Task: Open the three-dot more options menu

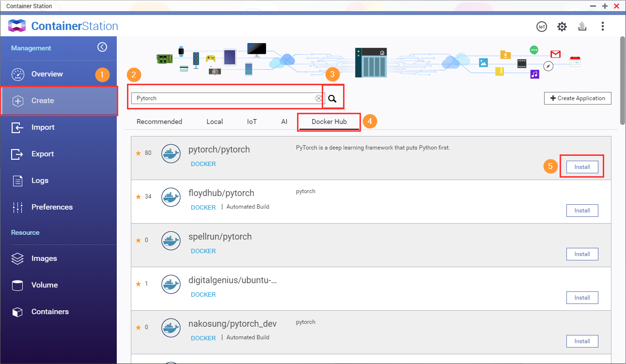Action: tap(603, 27)
